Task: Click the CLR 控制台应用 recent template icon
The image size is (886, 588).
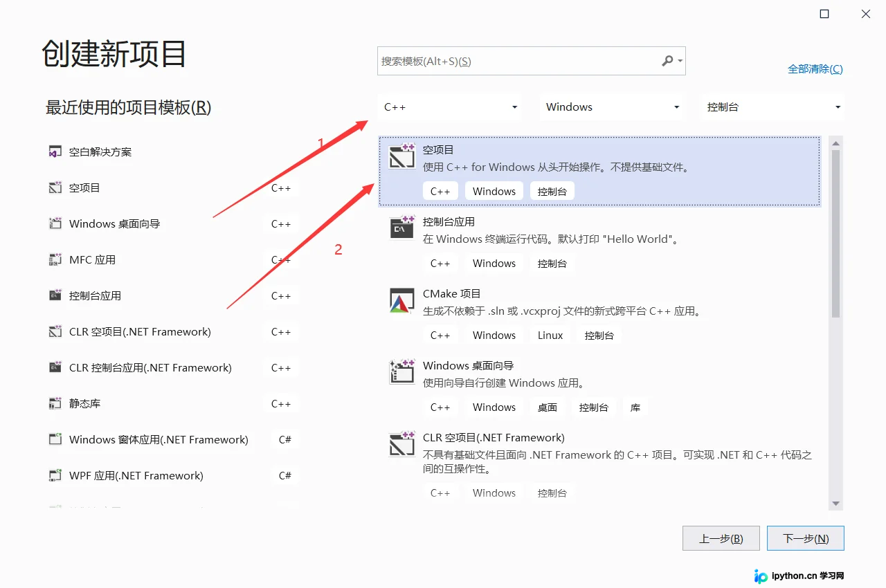Action: pos(55,367)
